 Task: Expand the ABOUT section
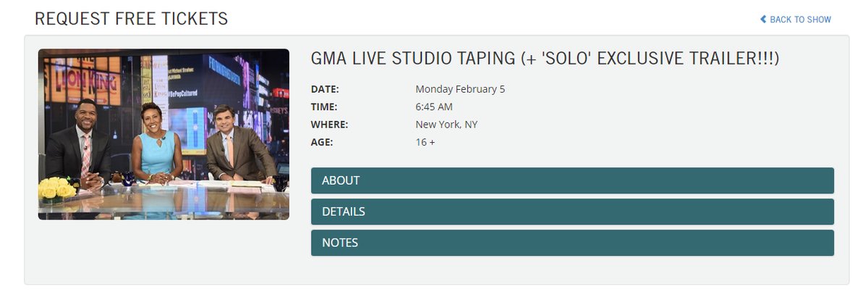coord(572,180)
